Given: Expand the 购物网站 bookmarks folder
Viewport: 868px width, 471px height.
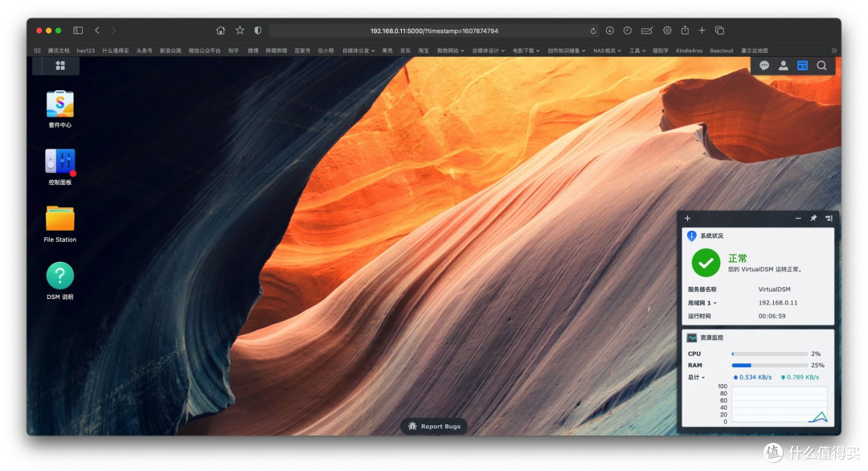Looking at the screenshot, I should click(451, 51).
